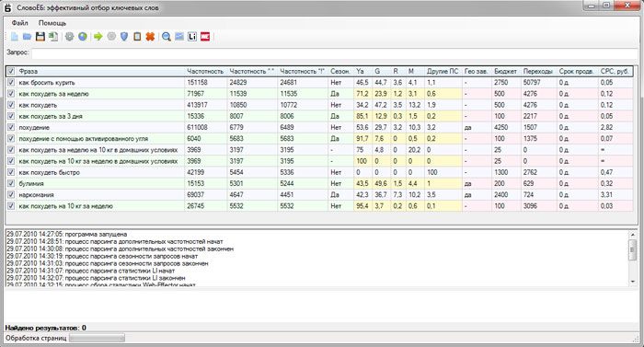Image resolution: width=644 pixels, height=347 pixels.
Task: Sort by the Частотность column header
Action: pyautogui.click(x=205, y=71)
